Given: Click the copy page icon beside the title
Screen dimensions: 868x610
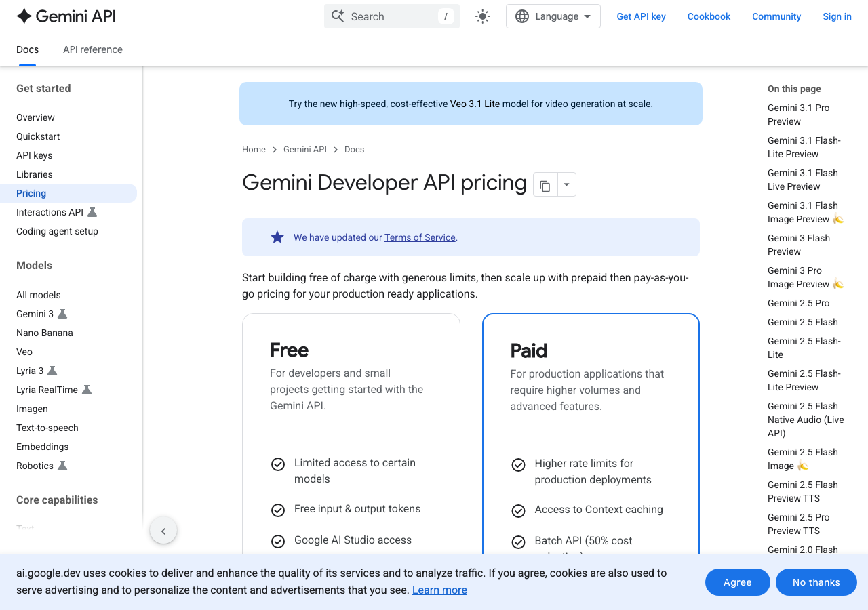Looking at the screenshot, I should point(545,184).
